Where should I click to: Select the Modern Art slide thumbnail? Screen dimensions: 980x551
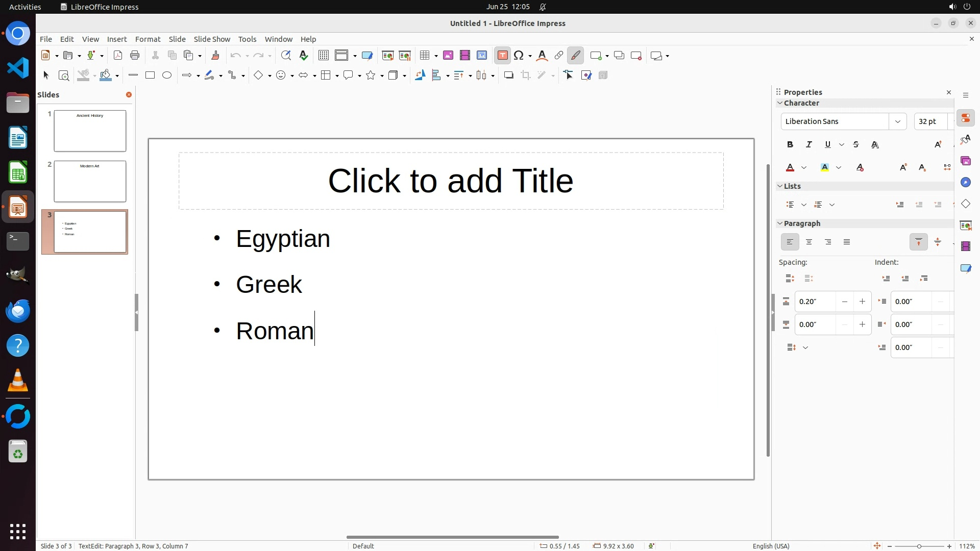coord(90,181)
